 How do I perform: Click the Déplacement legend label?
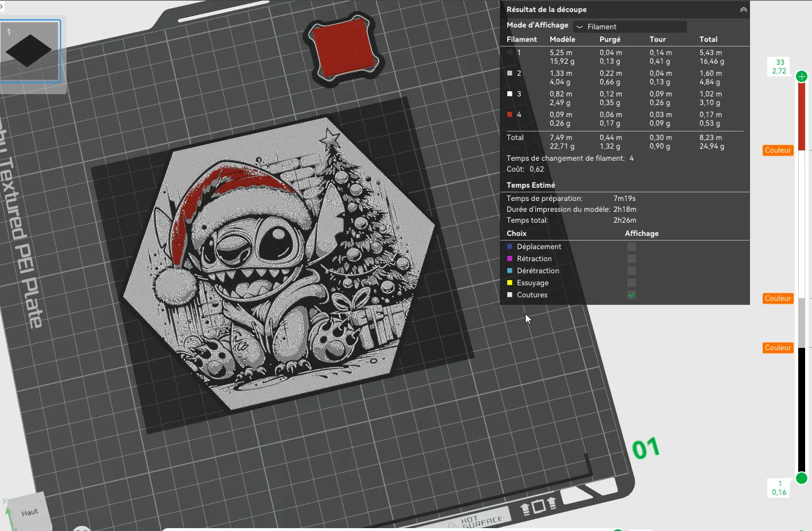click(539, 247)
